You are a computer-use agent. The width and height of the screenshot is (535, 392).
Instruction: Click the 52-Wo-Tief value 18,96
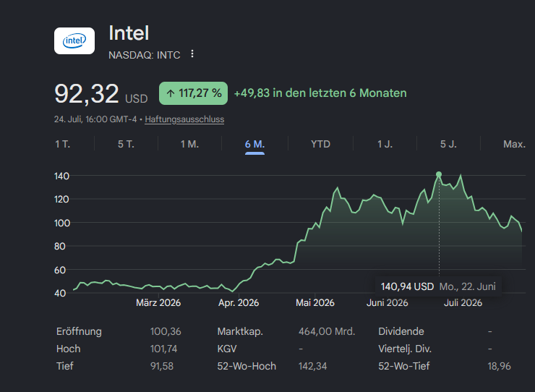[x=499, y=367]
